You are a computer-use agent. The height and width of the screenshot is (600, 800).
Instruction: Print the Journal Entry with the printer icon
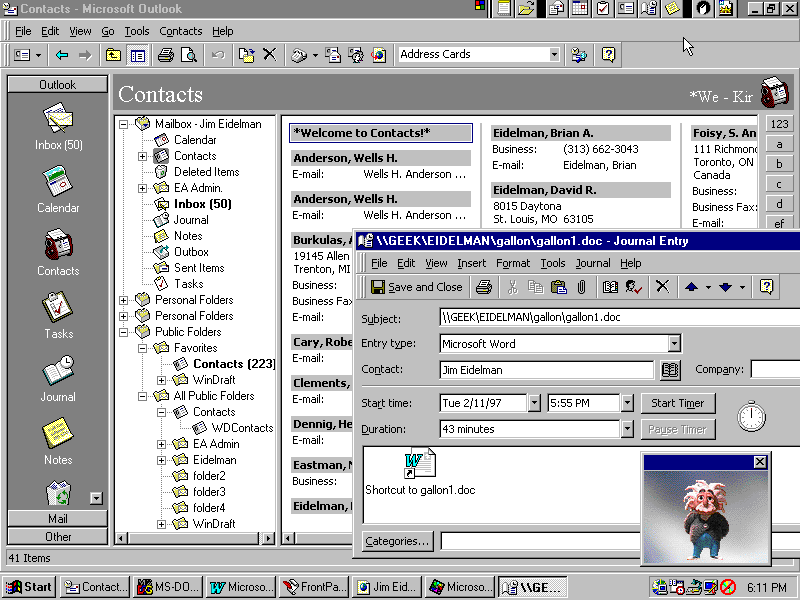485,287
